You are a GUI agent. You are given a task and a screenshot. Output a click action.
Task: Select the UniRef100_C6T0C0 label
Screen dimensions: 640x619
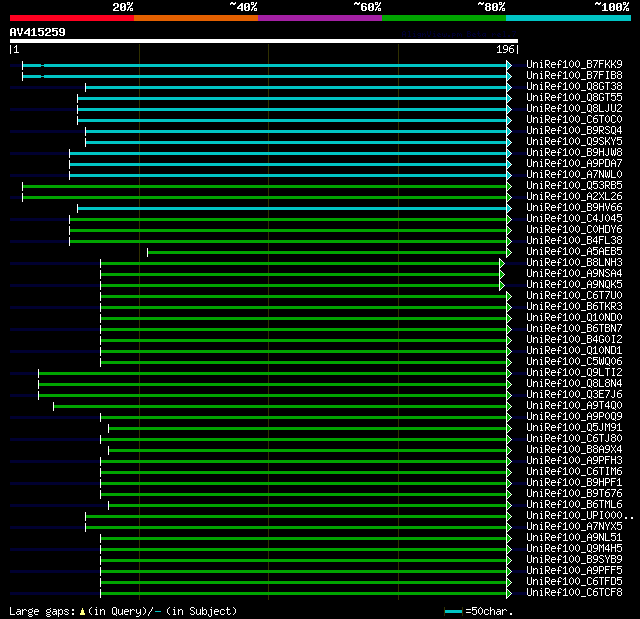(574, 120)
